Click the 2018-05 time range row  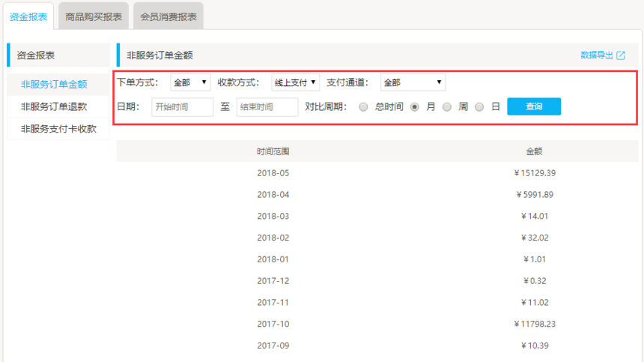pos(273,173)
